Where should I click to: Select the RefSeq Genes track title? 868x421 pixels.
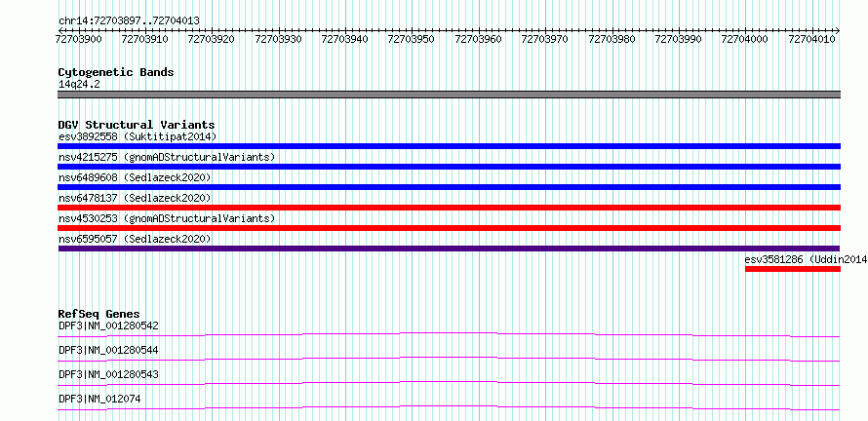click(99, 314)
